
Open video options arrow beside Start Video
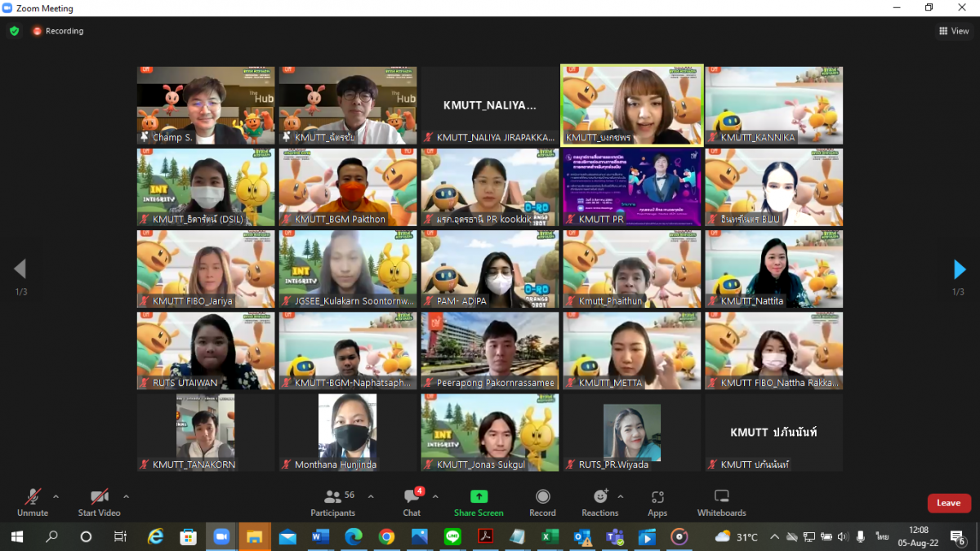pos(126,496)
